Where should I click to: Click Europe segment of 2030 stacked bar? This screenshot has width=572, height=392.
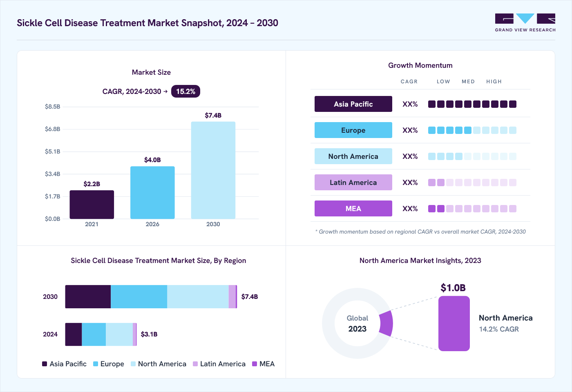[139, 297]
